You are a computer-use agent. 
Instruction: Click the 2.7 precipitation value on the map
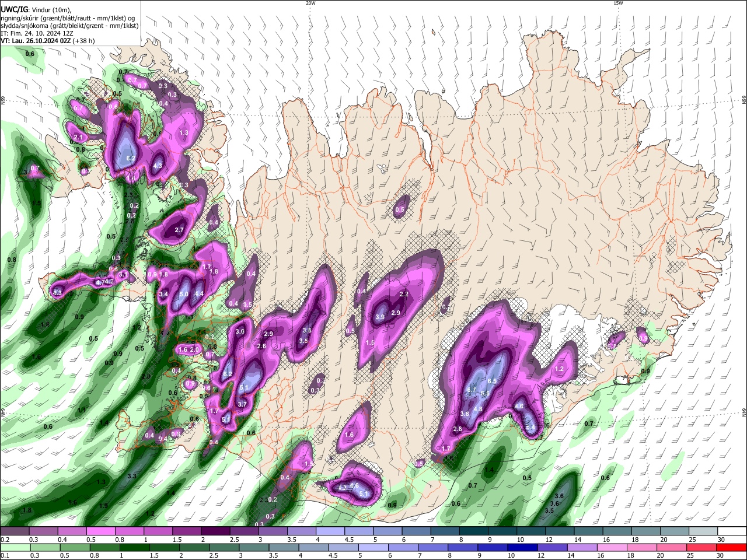[179, 230]
